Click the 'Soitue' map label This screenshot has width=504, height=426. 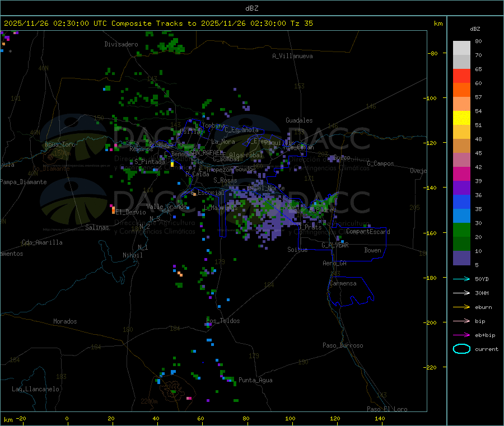pos(297,250)
